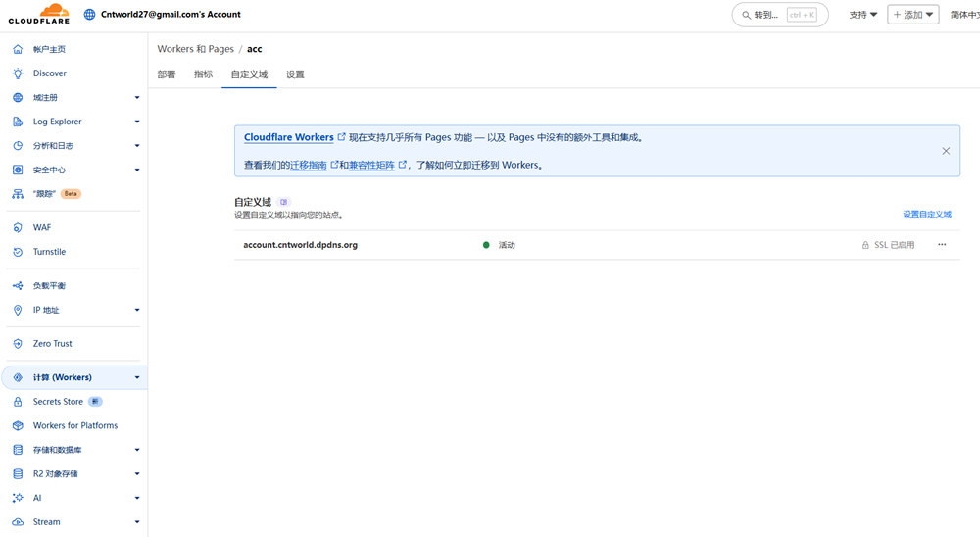Image resolution: width=980 pixels, height=537 pixels.
Task: Open the three-dot menu for account.cntworld.dpdns.org
Action: [x=942, y=244]
